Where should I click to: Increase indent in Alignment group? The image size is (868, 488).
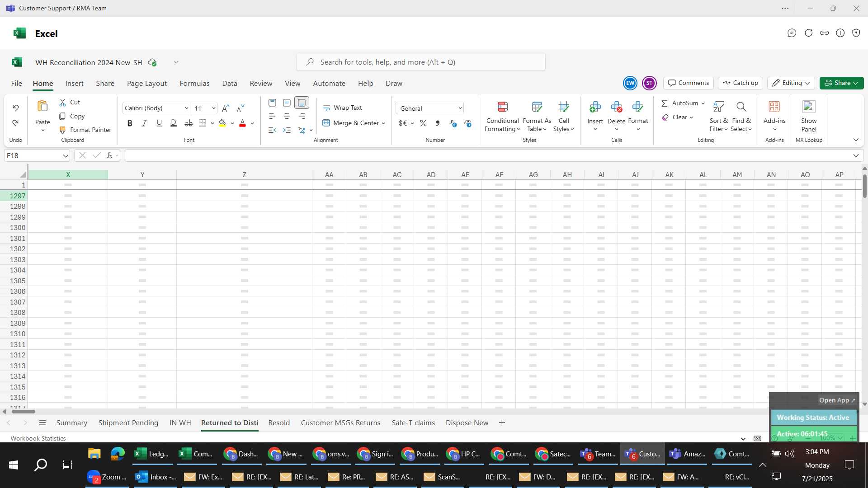pos(287,130)
